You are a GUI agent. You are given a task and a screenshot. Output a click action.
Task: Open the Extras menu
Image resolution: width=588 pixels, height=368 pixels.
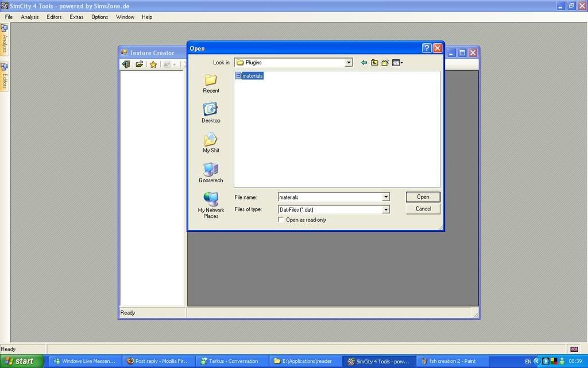(76, 17)
